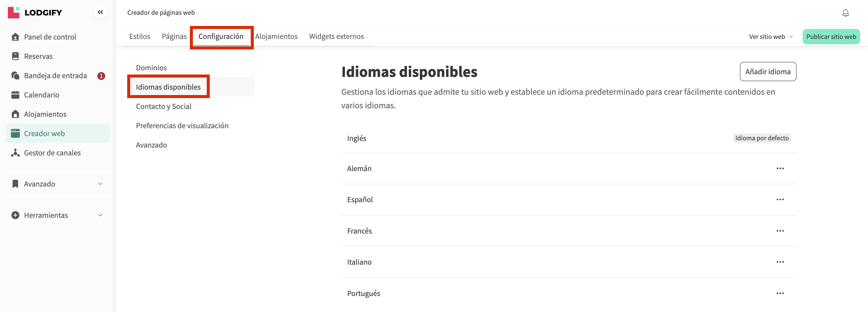Open options menu for Francés
This screenshot has height=312, width=868.
coord(780,231)
